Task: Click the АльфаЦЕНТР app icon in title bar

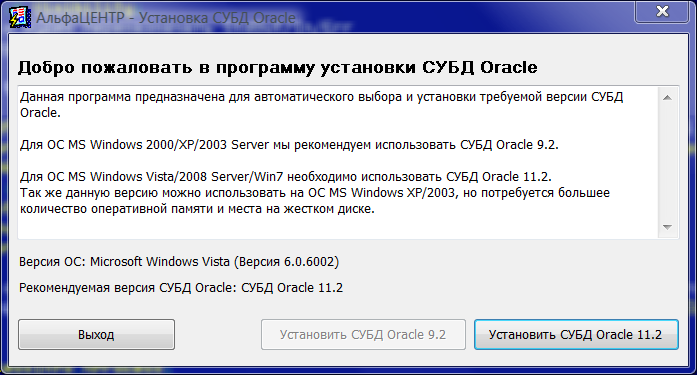Action: click(20, 18)
